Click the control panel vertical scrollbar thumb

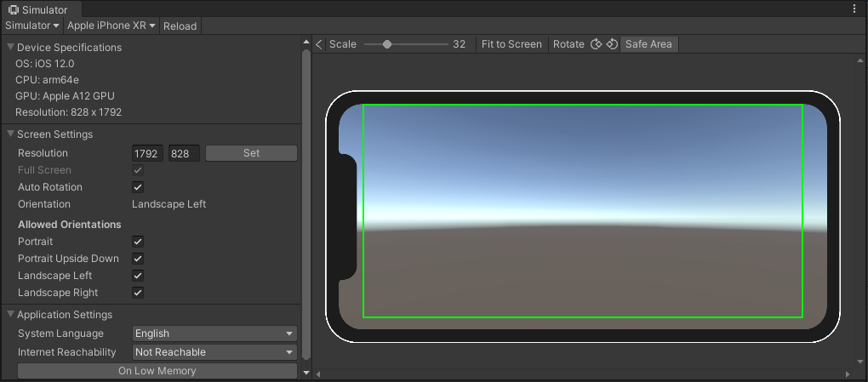(306, 205)
